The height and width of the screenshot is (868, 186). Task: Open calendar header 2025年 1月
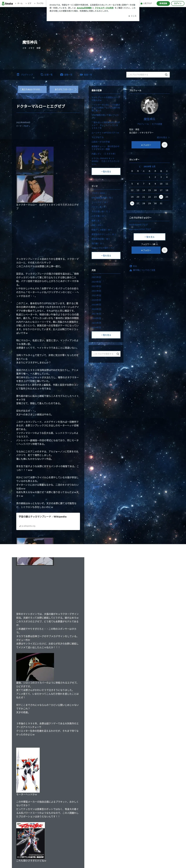149,167
